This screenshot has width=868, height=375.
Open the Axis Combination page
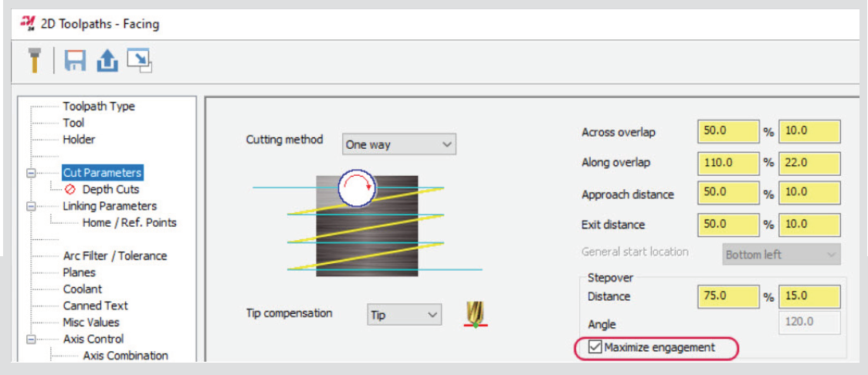coord(126,355)
